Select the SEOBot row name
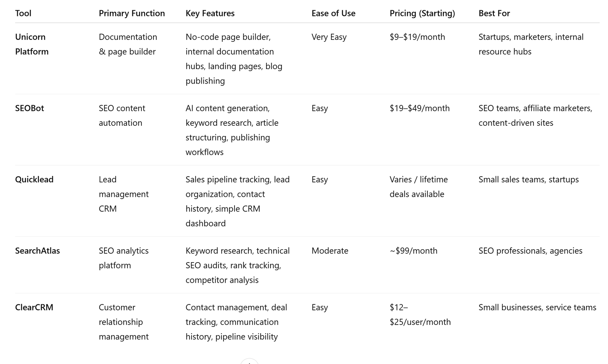Viewport: 608px width, 364px height. (x=30, y=108)
